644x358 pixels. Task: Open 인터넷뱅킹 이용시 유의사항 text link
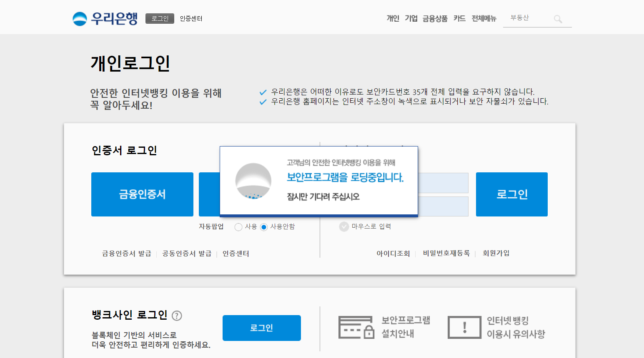(x=516, y=327)
